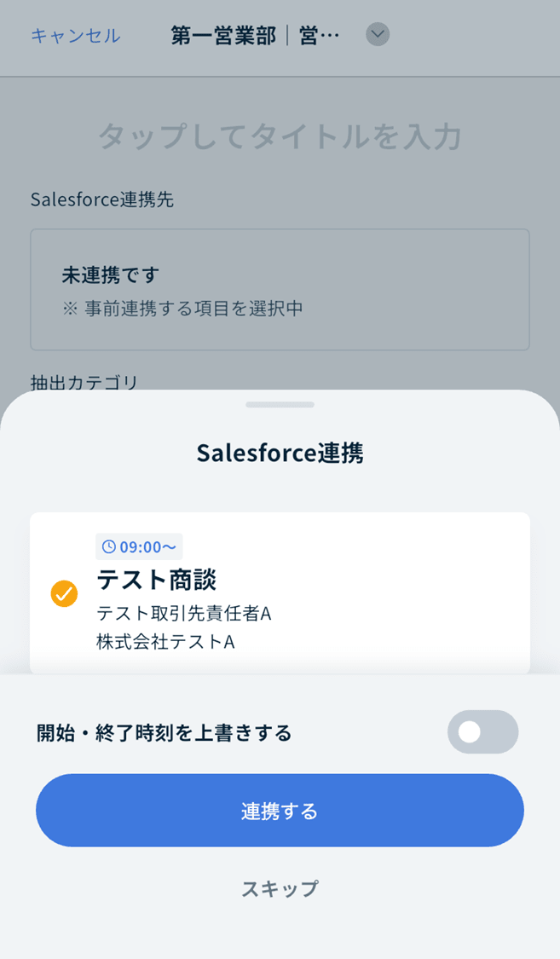Open the 未連携です Salesforce destination box
Viewport: 560px width, 959px height.
(280, 289)
